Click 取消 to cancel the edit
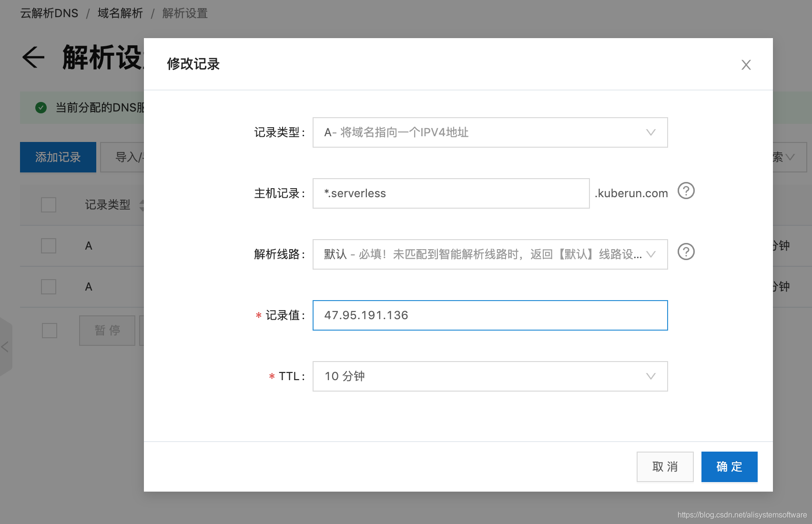This screenshot has width=812, height=524. (x=665, y=467)
